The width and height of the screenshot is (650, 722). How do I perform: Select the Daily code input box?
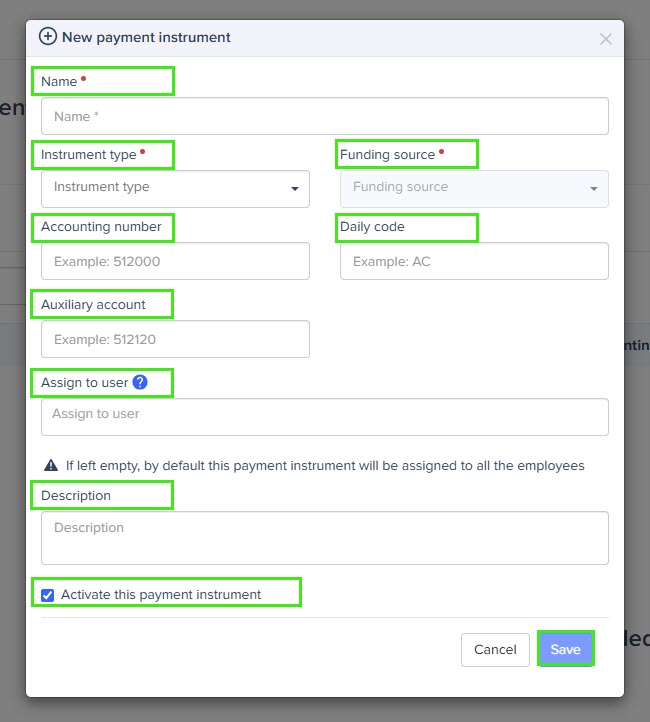pyautogui.click(x=474, y=261)
